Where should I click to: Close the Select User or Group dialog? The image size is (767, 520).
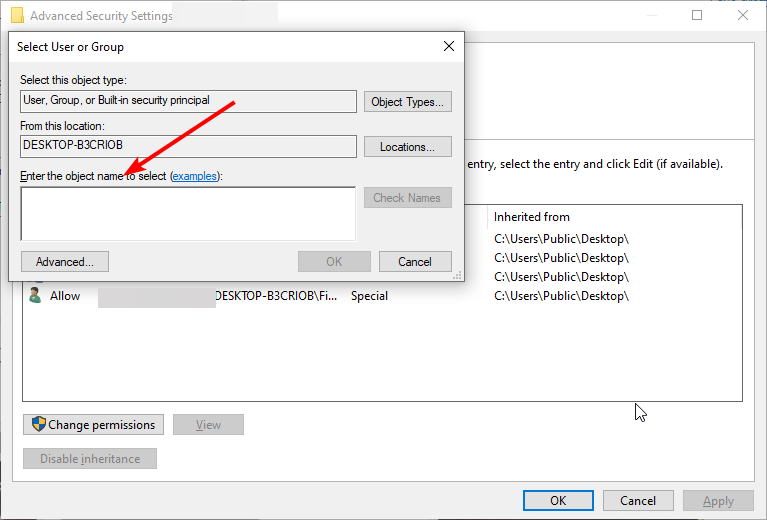pyautogui.click(x=449, y=46)
